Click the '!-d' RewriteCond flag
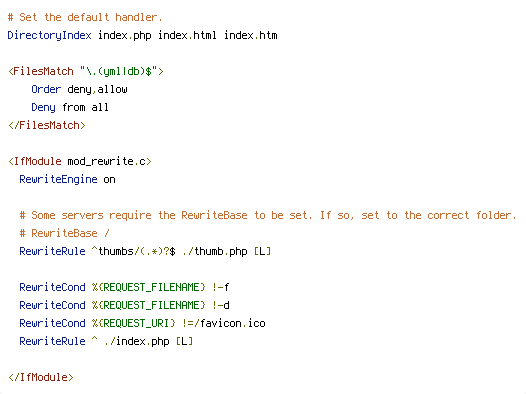526x394 pixels. (x=221, y=305)
